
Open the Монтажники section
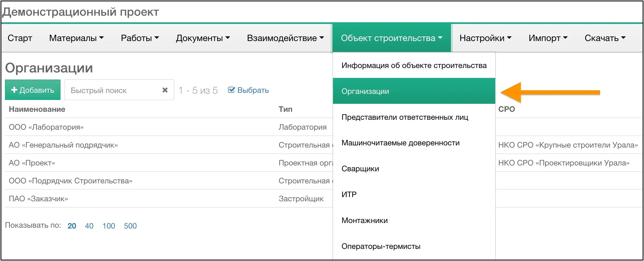pos(364,220)
